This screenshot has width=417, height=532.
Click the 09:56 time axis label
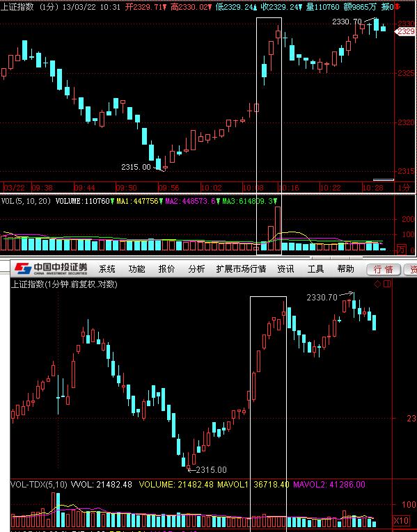[168, 188]
